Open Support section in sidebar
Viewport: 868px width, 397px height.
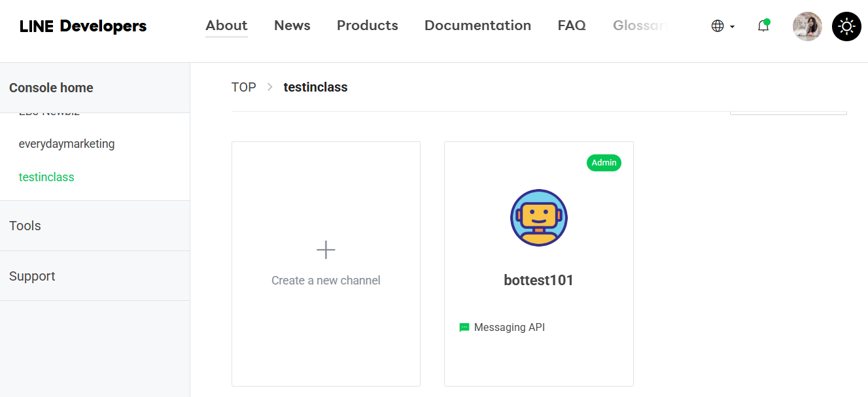click(32, 276)
